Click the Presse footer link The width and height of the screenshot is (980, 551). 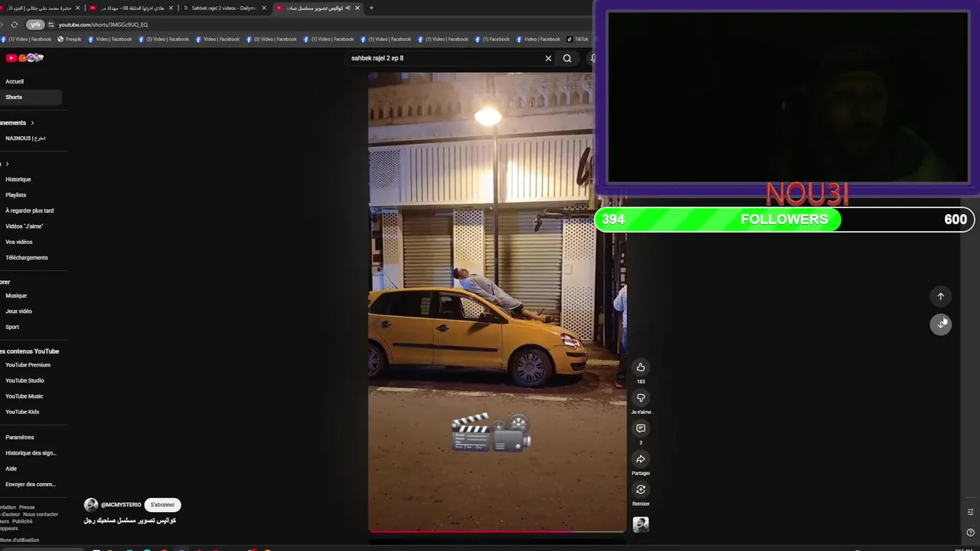(27, 507)
